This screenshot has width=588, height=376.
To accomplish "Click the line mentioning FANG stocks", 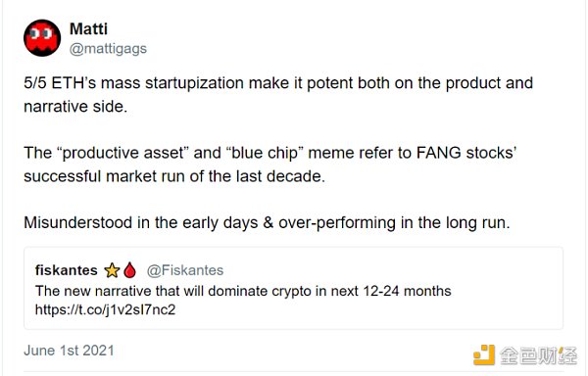I will click(270, 153).
